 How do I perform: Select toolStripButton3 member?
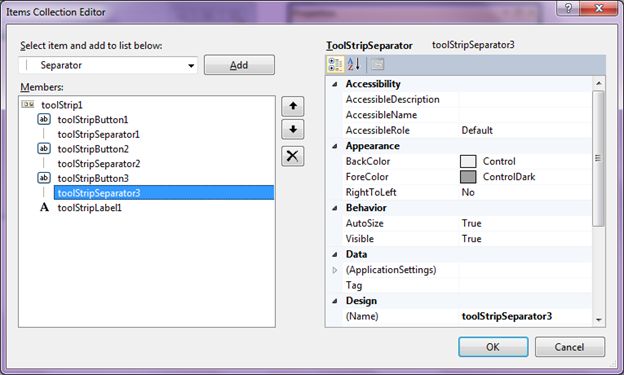[93, 178]
